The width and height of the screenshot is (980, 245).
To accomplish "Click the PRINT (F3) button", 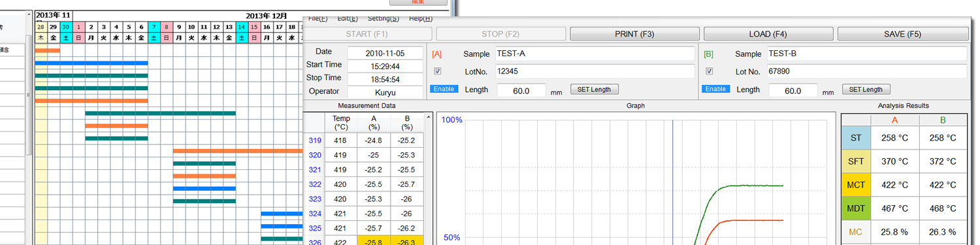I will coord(634,34).
